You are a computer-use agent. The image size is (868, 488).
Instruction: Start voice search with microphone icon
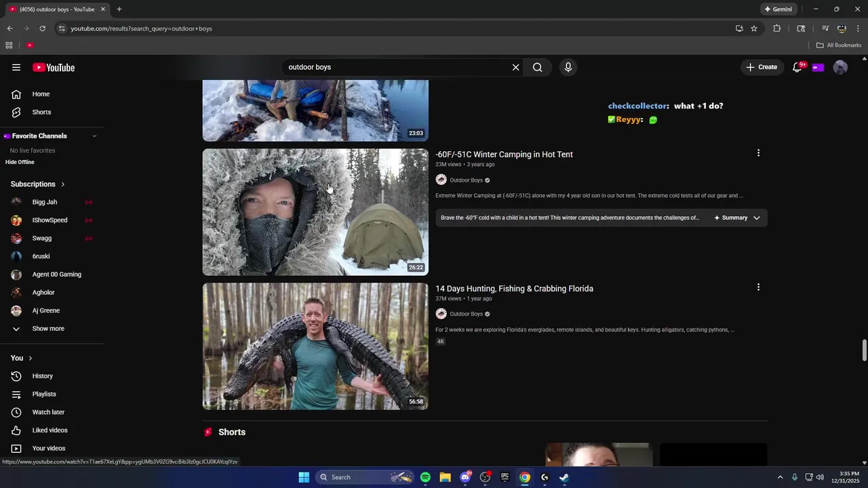point(568,67)
